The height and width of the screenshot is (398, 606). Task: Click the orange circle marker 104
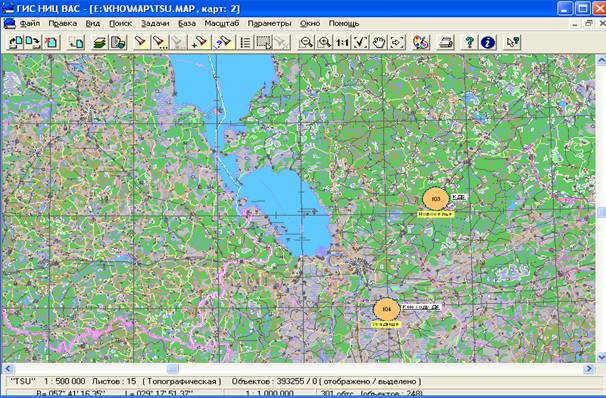coord(386,309)
